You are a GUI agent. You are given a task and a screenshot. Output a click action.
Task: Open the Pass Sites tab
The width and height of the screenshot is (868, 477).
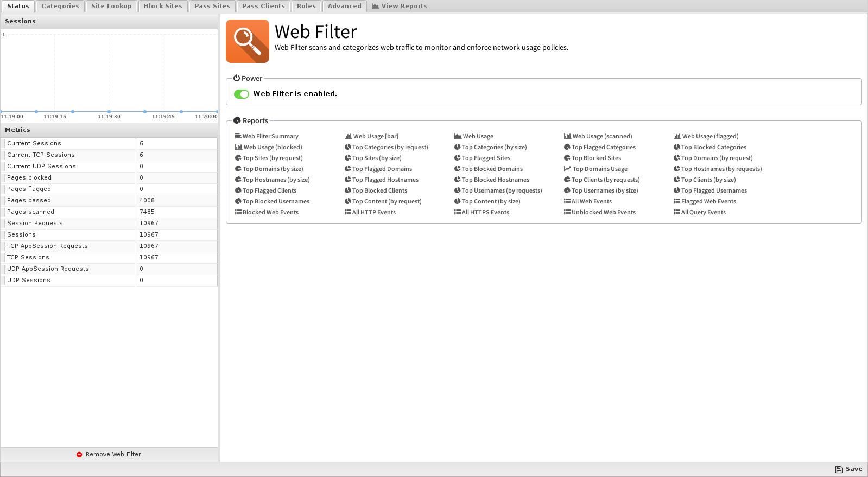pyautogui.click(x=212, y=6)
